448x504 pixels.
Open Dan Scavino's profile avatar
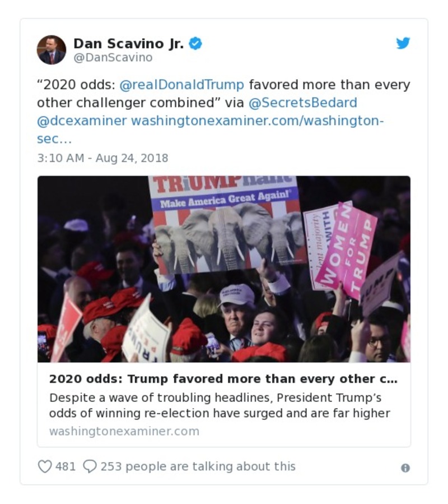[52, 50]
